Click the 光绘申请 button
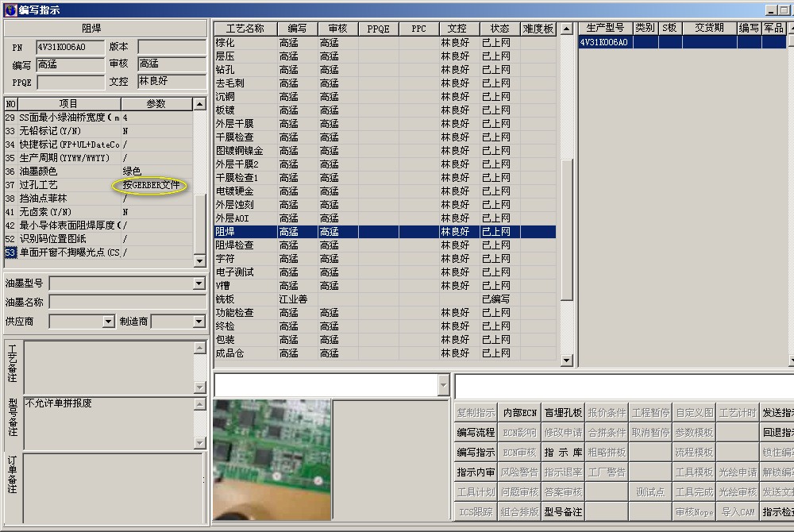The width and height of the screenshot is (794, 532). click(x=738, y=472)
